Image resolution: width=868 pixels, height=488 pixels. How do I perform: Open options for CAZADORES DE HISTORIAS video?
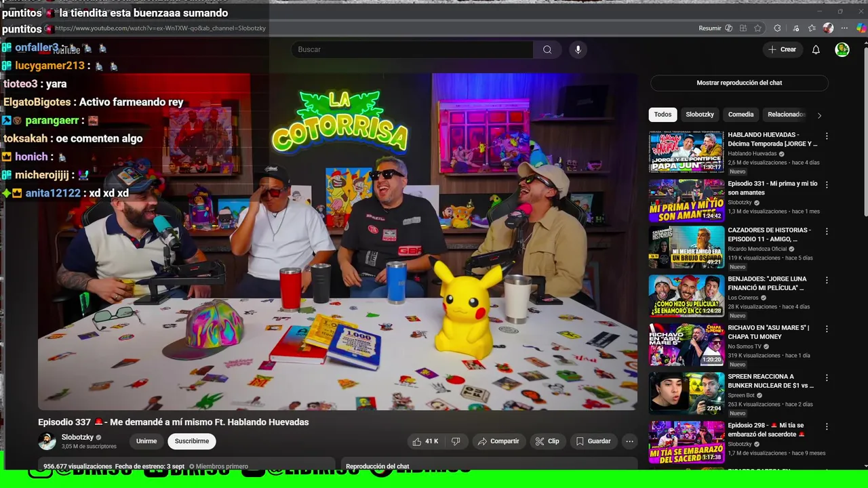tap(826, 231)
